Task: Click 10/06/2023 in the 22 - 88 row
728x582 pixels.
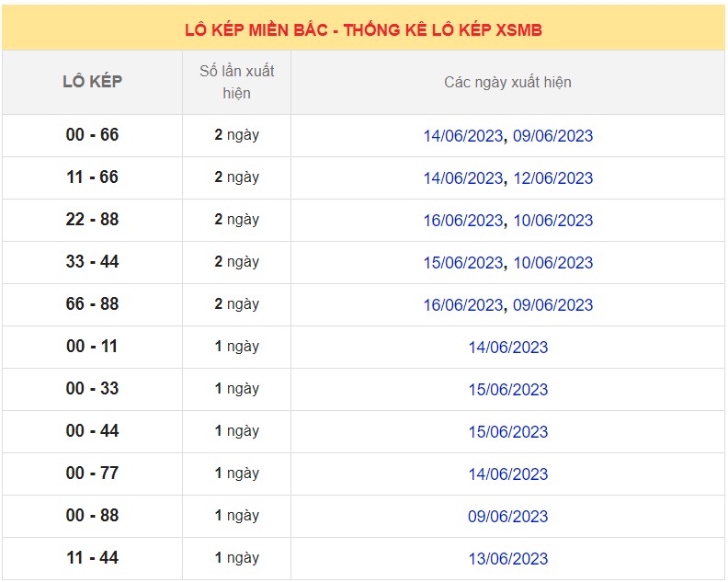Action: (552, 221)
